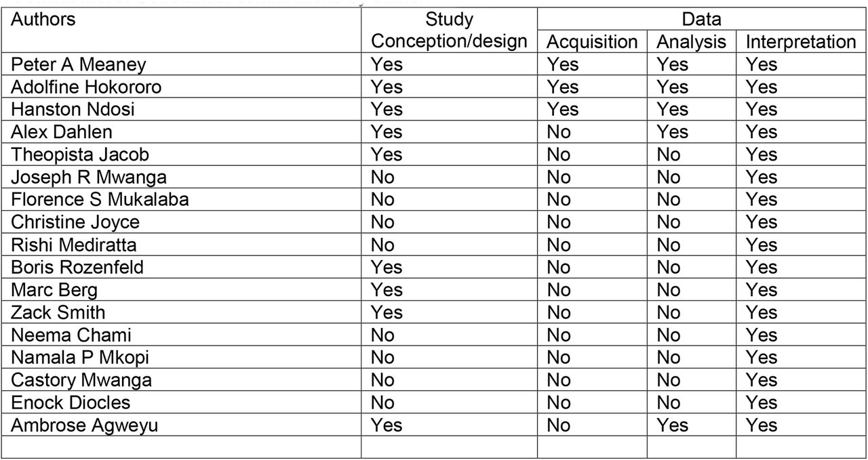Click the empty last row Authors cell
868x460 pixels.
(x=181, y=446)
